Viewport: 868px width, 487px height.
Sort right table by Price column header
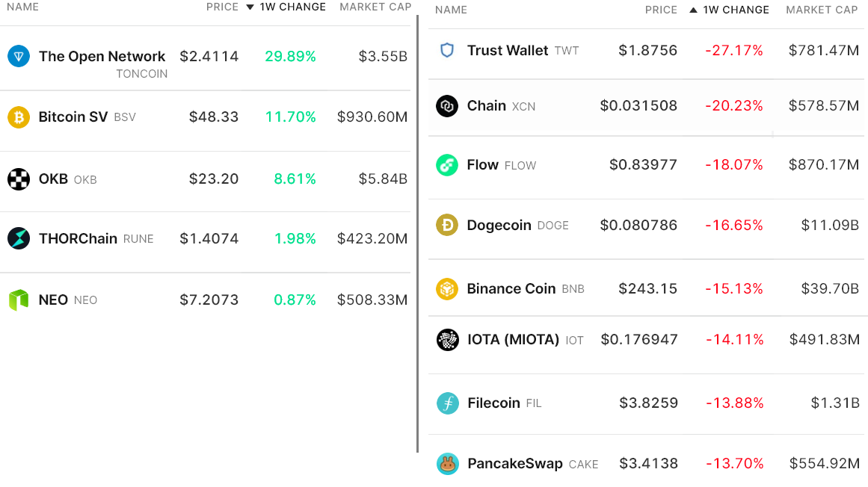pos(661,10)
